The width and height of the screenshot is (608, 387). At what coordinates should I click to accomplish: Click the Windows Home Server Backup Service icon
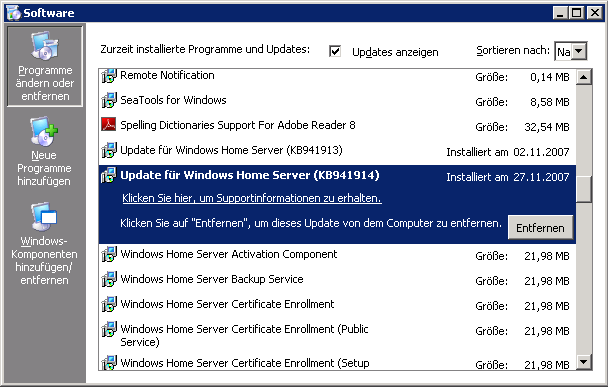click(x=109, y=279)
